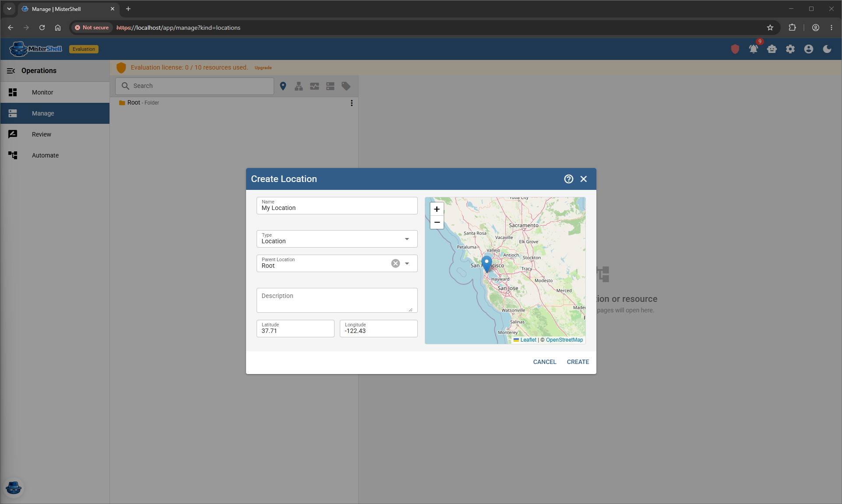Click the MisterShell logo
Viewport: 842px width, 504px height.
[36, 49]
